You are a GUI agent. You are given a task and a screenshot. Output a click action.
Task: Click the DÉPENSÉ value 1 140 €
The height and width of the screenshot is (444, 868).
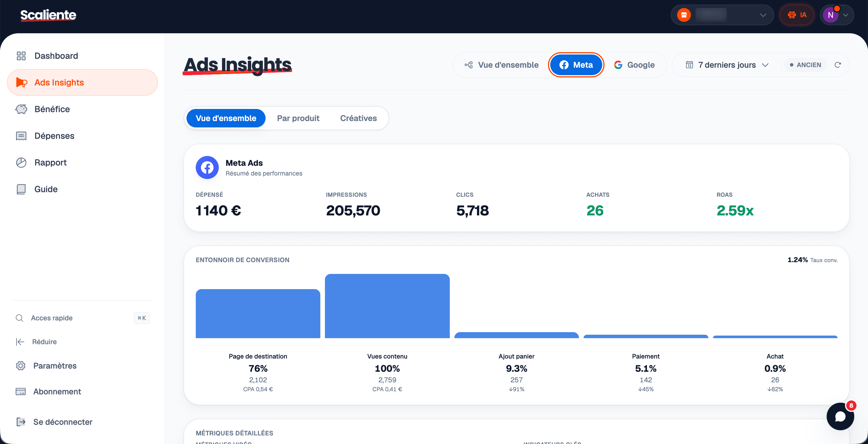[x=218, y=211]
